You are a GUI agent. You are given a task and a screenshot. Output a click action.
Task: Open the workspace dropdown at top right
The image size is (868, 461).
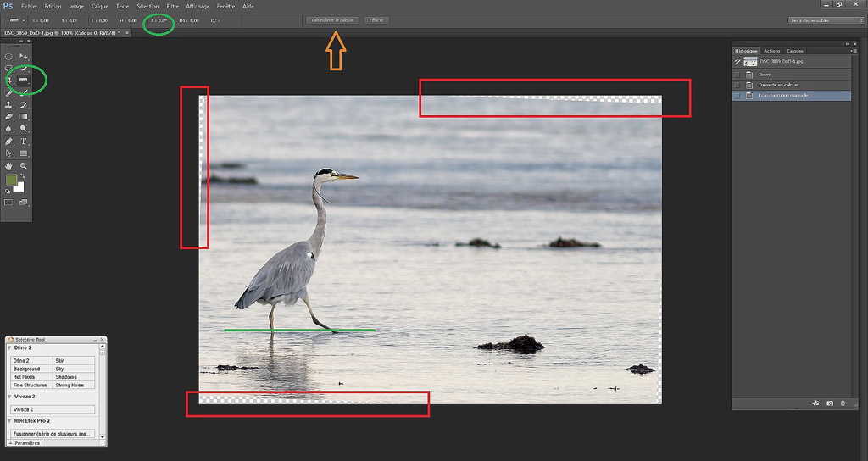point(826,20)
